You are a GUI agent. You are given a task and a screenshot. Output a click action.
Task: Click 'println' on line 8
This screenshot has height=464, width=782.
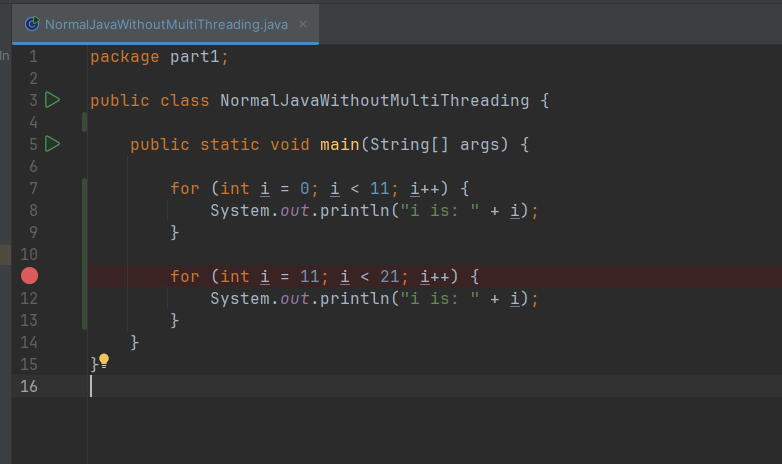[x=355, y=211]
